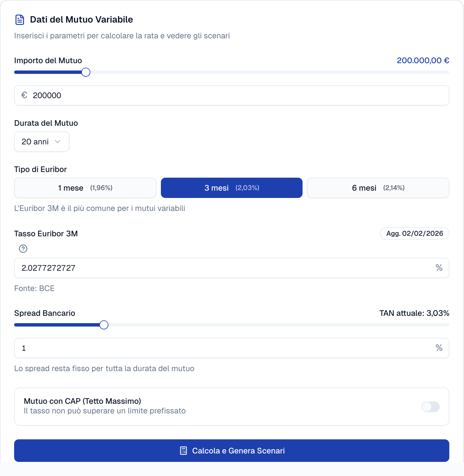Screen dimensions: 464x476
Task: Select the 1 mese Euribor option
Action: (x=85, y=188)
